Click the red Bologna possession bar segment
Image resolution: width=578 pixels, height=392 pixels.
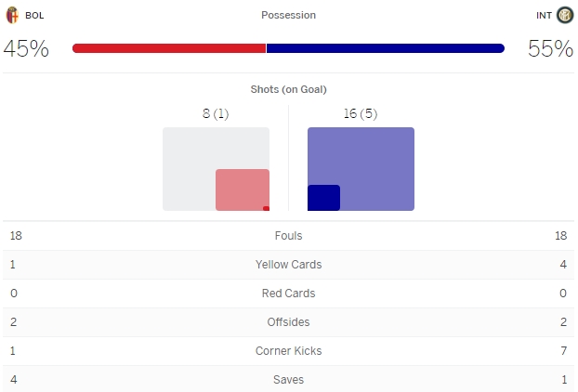click(x=168, y=48)
